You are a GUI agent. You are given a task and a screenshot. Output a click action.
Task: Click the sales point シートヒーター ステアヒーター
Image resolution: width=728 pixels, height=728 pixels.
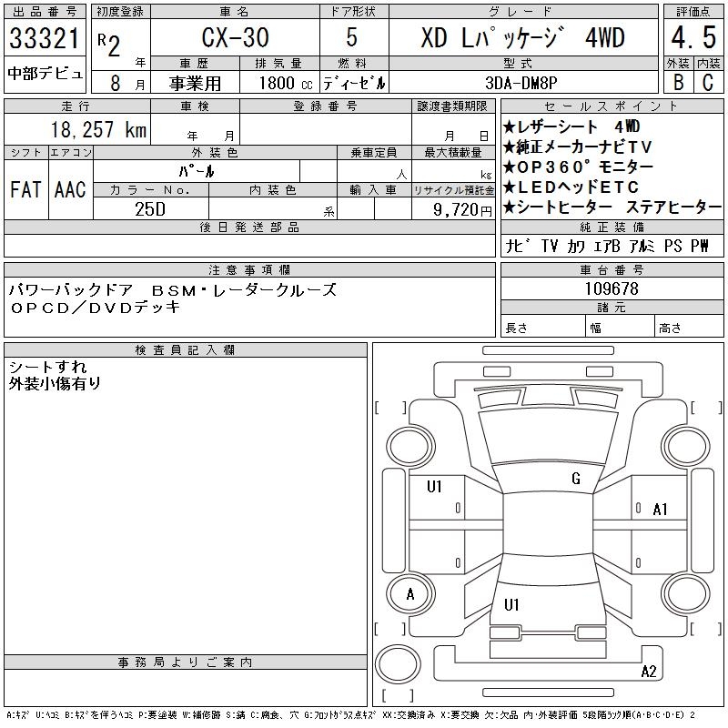[612, 207]
